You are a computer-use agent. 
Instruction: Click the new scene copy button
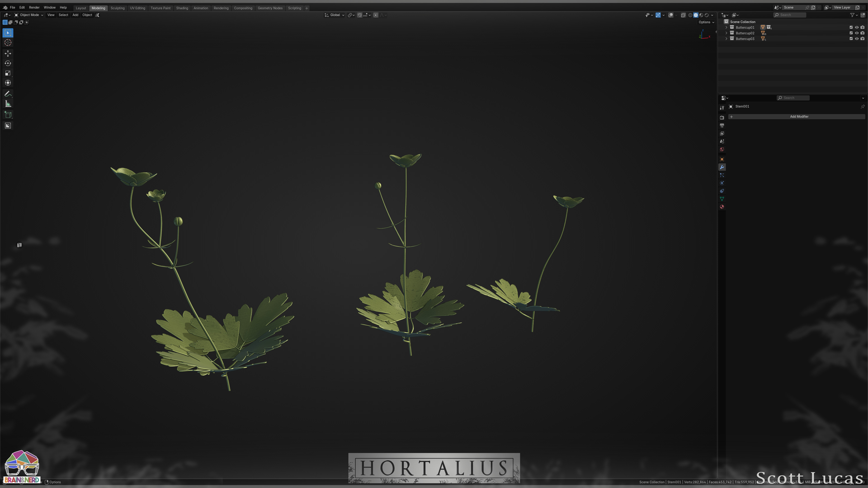813,7
